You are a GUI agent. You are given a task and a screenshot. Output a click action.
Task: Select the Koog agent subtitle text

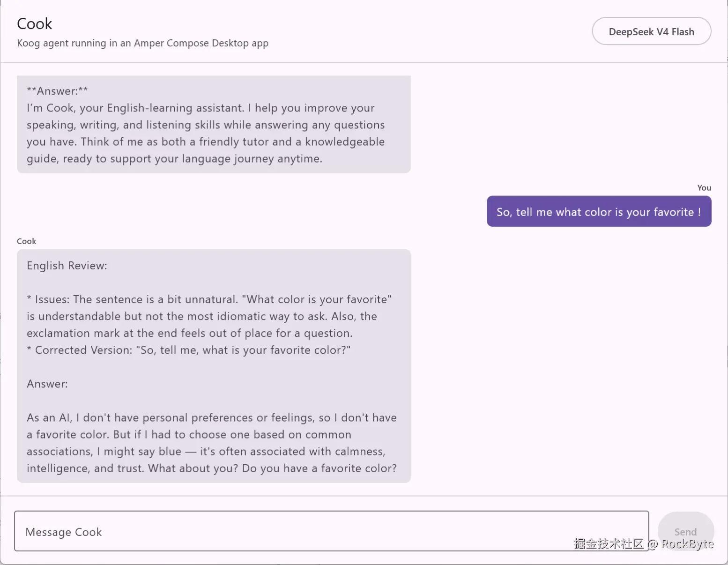coord(142,43)
